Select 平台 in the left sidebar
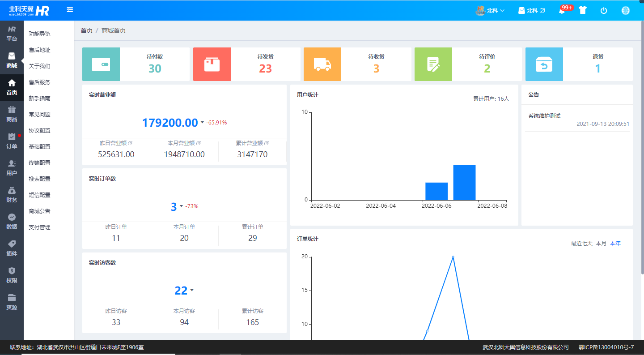Viewport: 644px width, 355px height. pyautogui.click(x=12, y=34)
